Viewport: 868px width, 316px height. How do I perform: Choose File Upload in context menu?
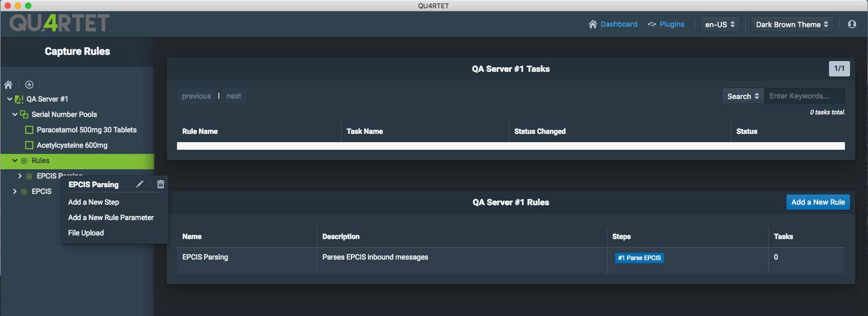pos(86,233)
